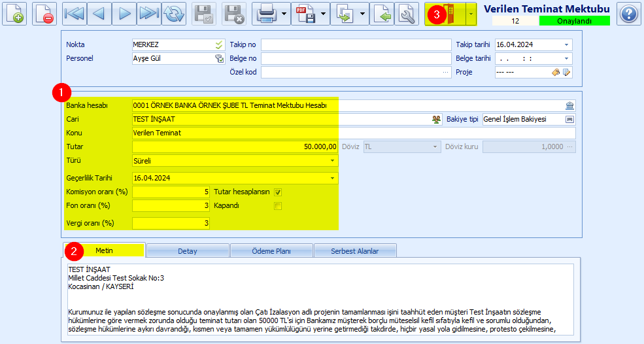The width and height of the screenshot is (644, 344).
Task: Click the ellipsis in the Döviz kuru field
Action: coord(569,146)
